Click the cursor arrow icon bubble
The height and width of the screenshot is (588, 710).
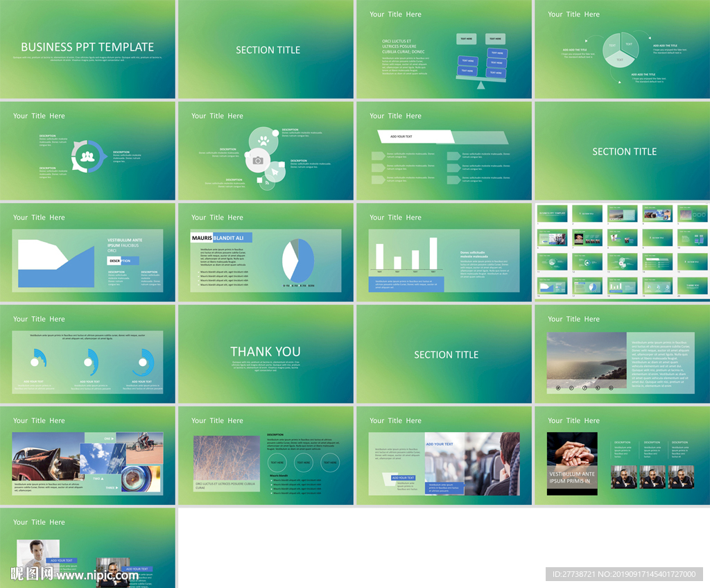(x=275, y=173)
